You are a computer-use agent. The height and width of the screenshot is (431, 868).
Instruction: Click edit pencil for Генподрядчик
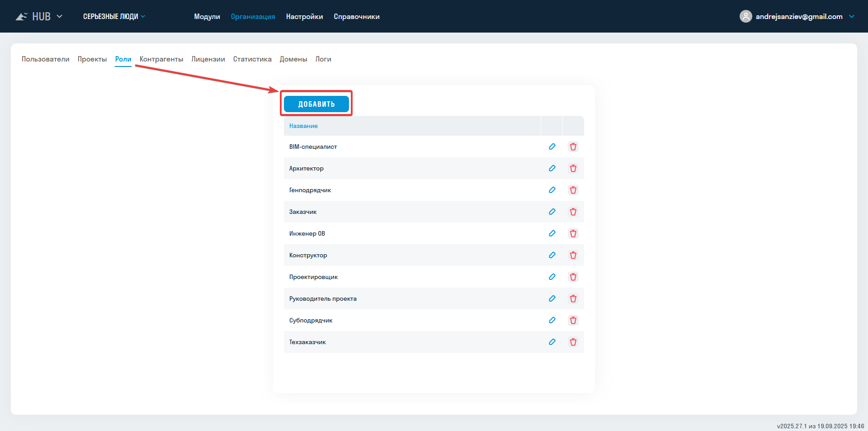552,190
